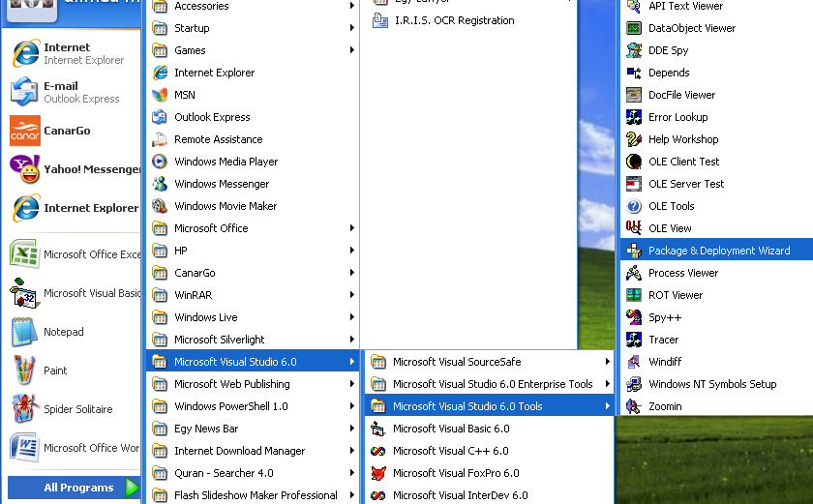Click the OLE Client Test icon

coord(634,162)
